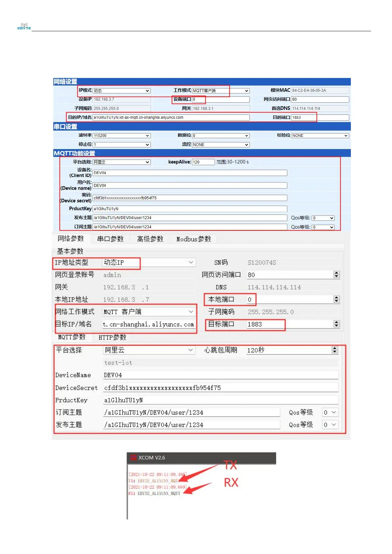This screenshot has height=554, width=392.
Task: Click the EBYTE logo in page header
Action: [x=24, y=26]
